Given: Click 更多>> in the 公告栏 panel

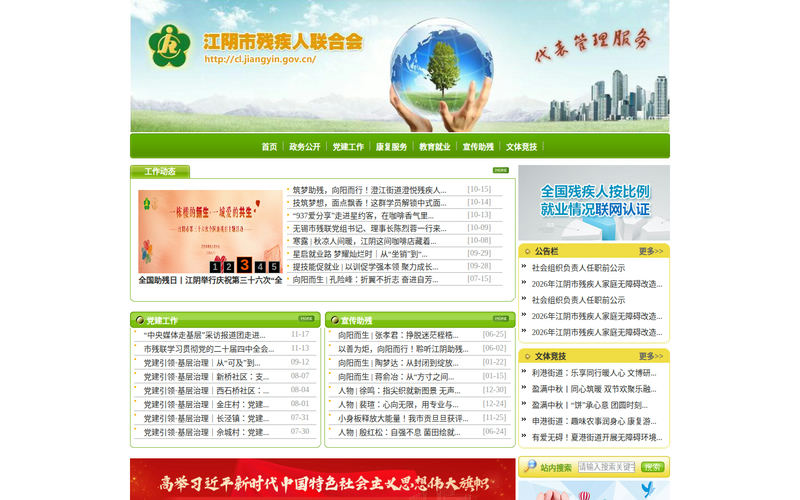Looking at the screenshot, I should tap(651, 252).
